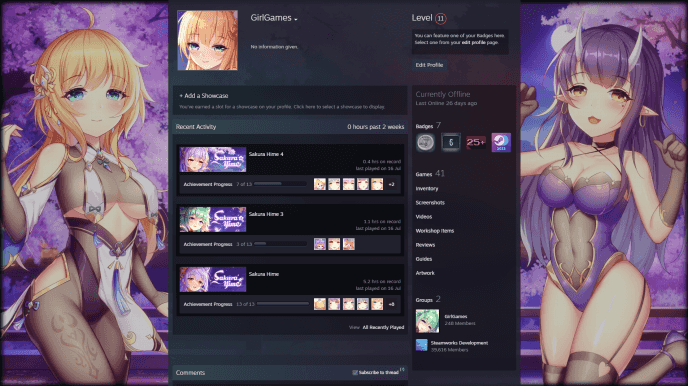Open the Steamworks Development group icon

[x=422, y=345]
